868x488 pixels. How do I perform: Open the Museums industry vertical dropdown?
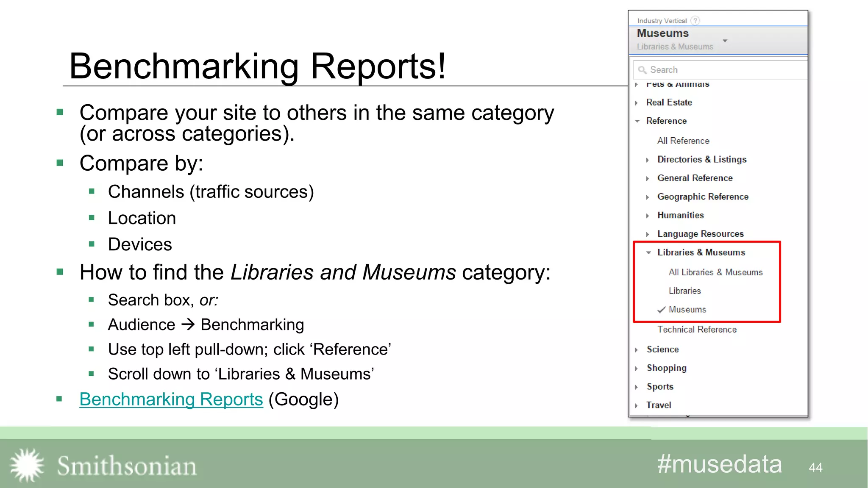point(718,40)
